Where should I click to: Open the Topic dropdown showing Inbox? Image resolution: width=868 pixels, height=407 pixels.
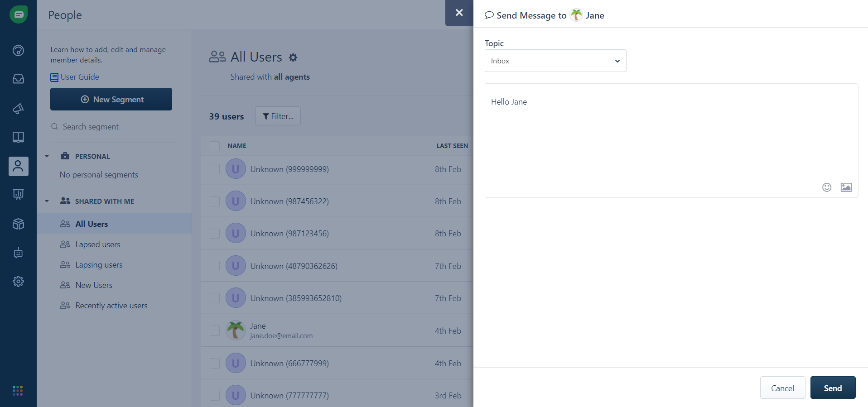coord(555,61)
